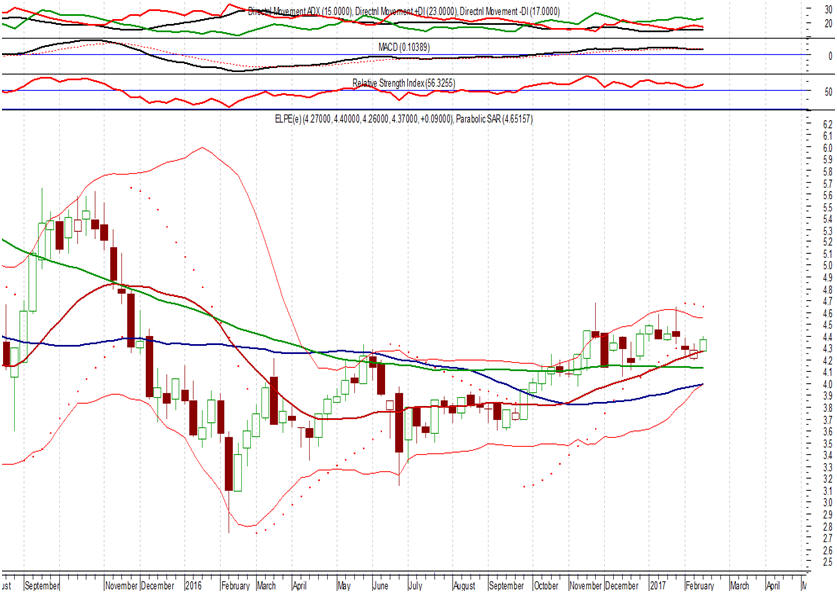Click the MACD (0.10389) indicator title
This screenshot has height=593, width=837.
(404, 47)
